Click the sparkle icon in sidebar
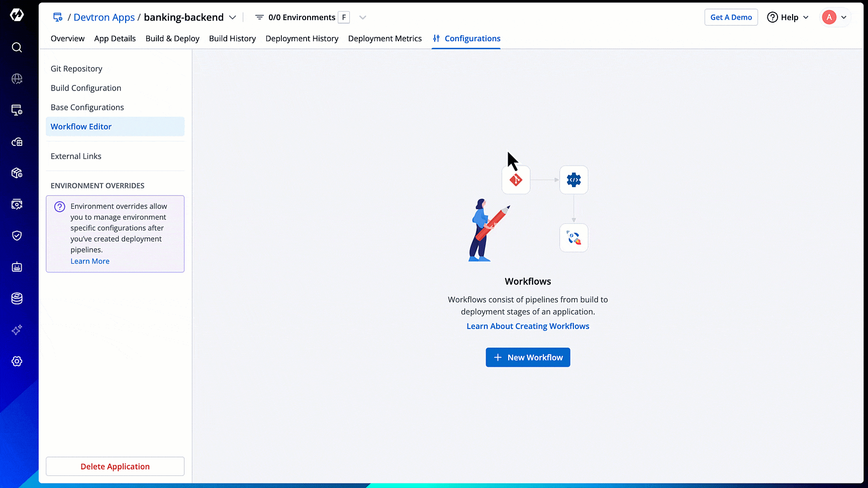The height and width of the screenshot is (488, 868). (x=17, y=330)
